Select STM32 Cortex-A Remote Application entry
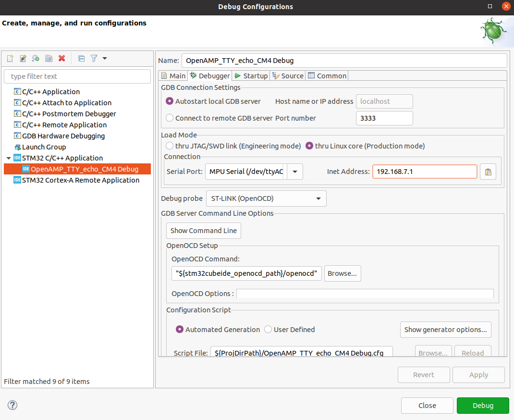The height and width of the screenshot is (420, 514). 80,180
